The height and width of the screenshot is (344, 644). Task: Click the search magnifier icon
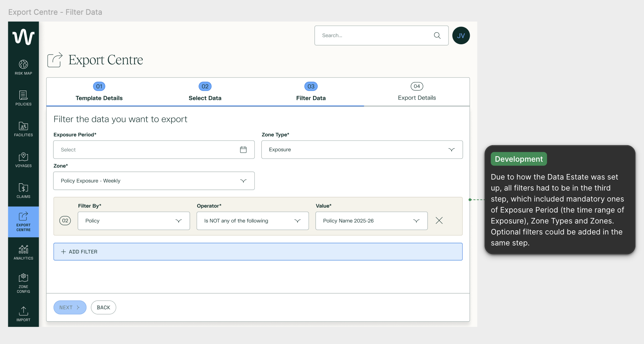coord(437,35)
